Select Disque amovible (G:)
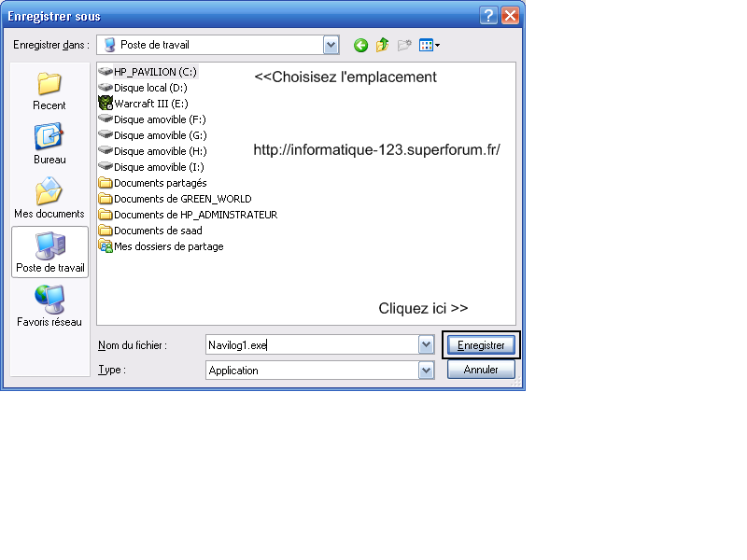747x560 pixels. (152, 135)
